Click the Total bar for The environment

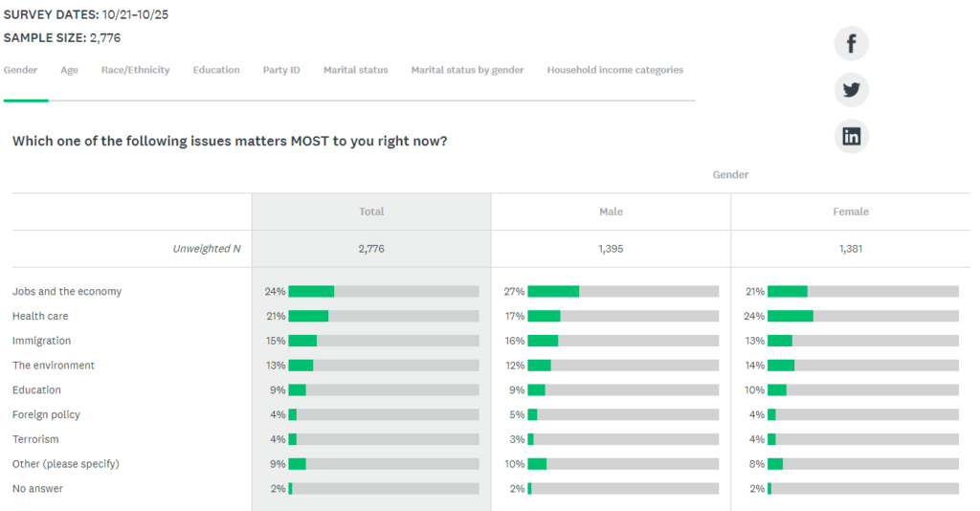pos(384,366)
